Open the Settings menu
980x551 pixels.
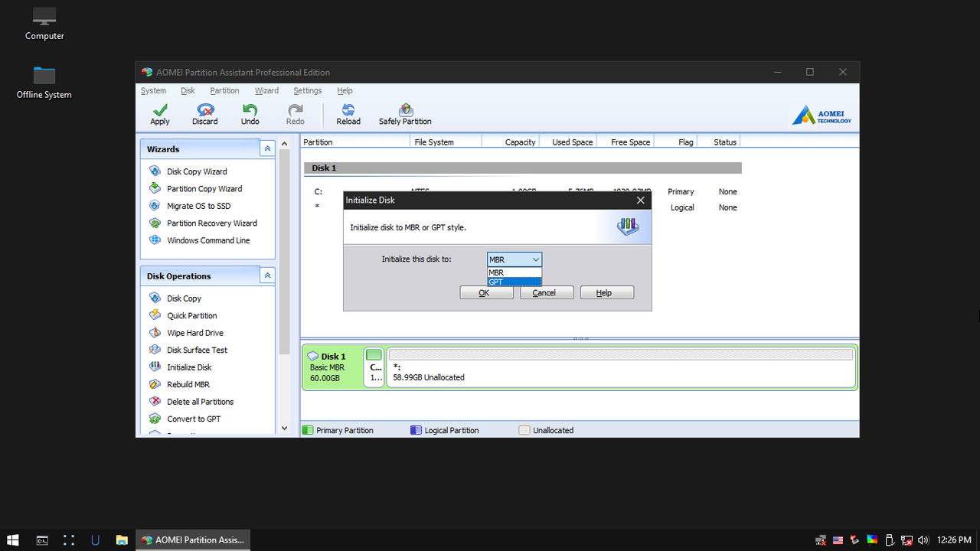point(308,90)
